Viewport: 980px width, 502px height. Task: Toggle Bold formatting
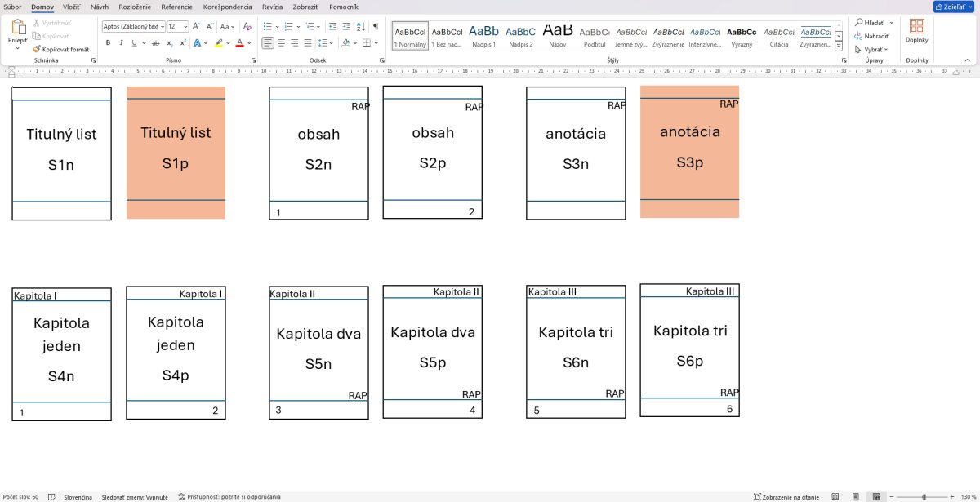pos(108,42)
